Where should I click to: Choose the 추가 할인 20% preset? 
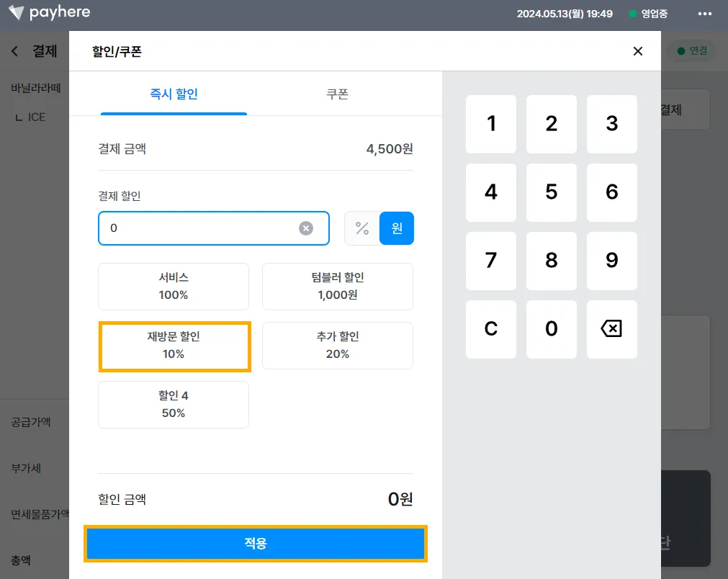[x=338, y=346]
